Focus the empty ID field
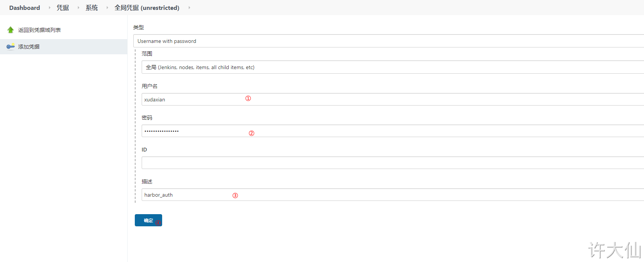The image size is (644, 262). pos(393,163)
